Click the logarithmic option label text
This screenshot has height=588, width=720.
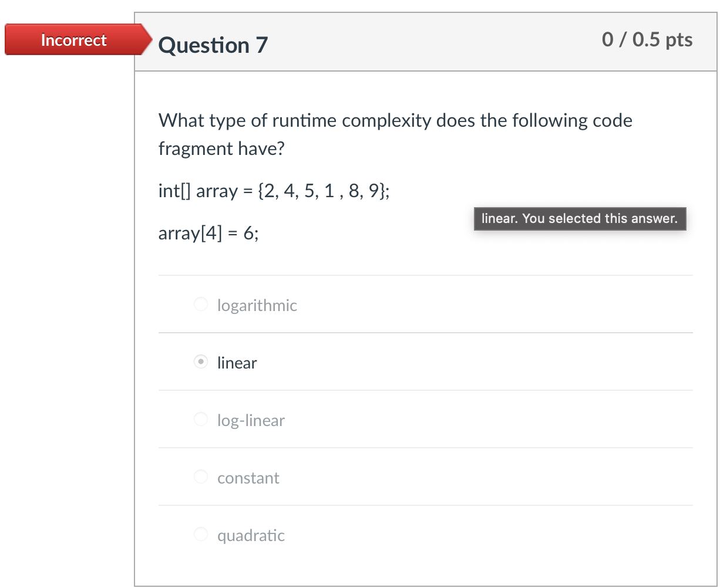pyautogui.click(x=257, y=305)
